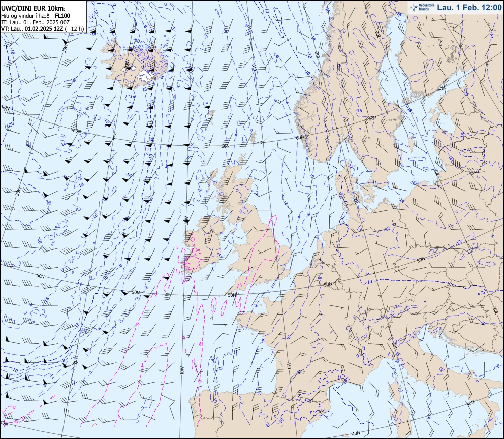Click the "VT: Lau.. 01.02.2025 12Z (+12 h)" line
504x439 pixels.
click(x=42, y=29)
